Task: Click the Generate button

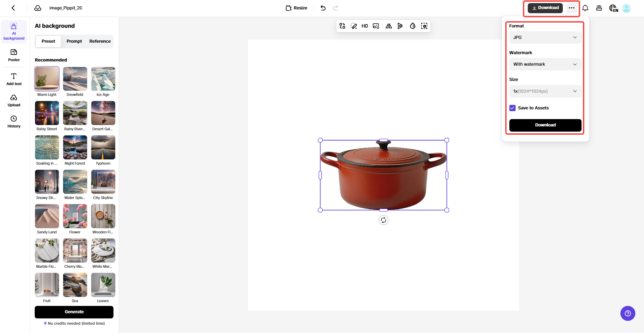Action: tap(74, 312)
